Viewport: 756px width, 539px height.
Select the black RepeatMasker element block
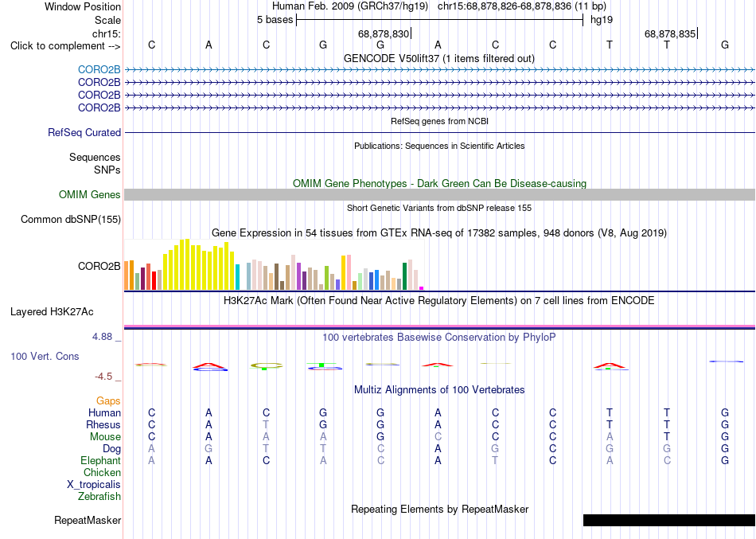click(x=668, y=520)
